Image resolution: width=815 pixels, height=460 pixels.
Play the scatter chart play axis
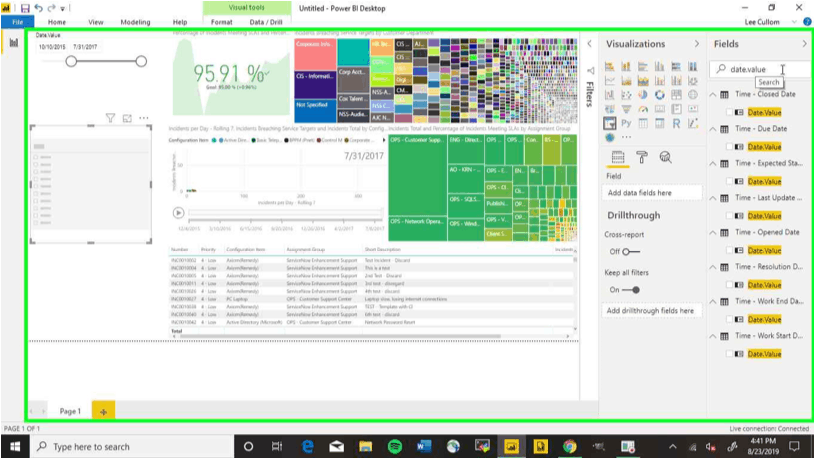pyautogui.click(x=178, y=213)
